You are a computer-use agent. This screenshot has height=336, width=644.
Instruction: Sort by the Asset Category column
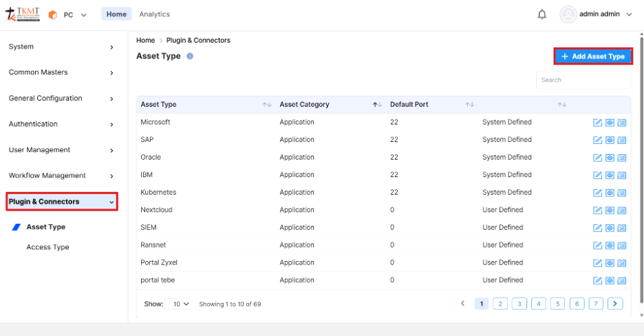click(x=378, y=105)
